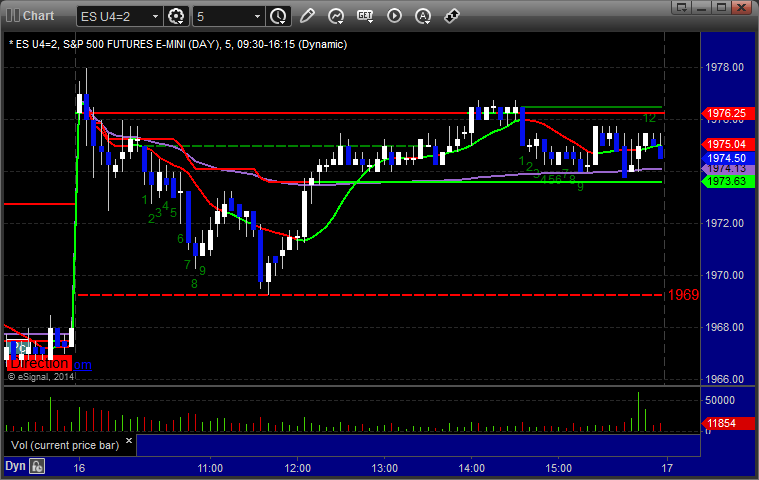Click the purple 1974.13 price marker

(728, 169)
